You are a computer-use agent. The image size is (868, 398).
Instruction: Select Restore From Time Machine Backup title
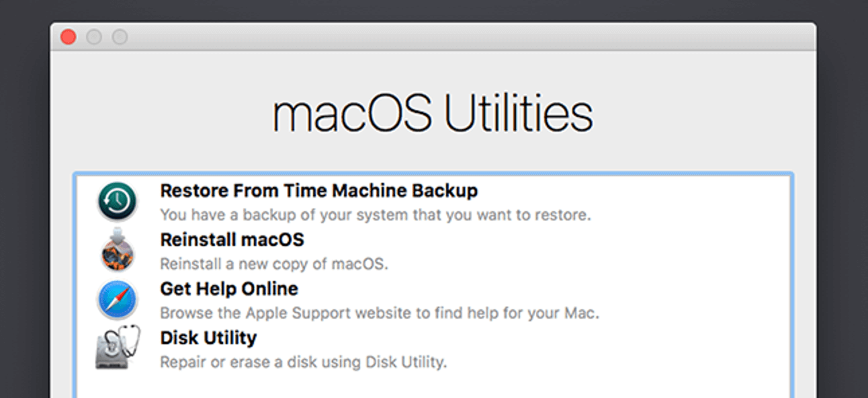click(318, 191)
